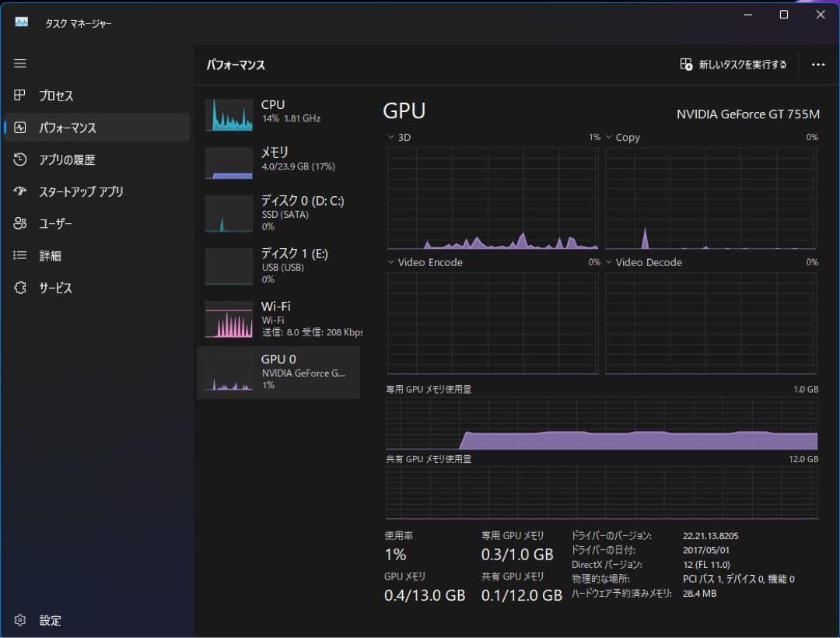Screen dimensions: 840x638
Task: Open the ユーザー users icon
Action: (20, 223)
